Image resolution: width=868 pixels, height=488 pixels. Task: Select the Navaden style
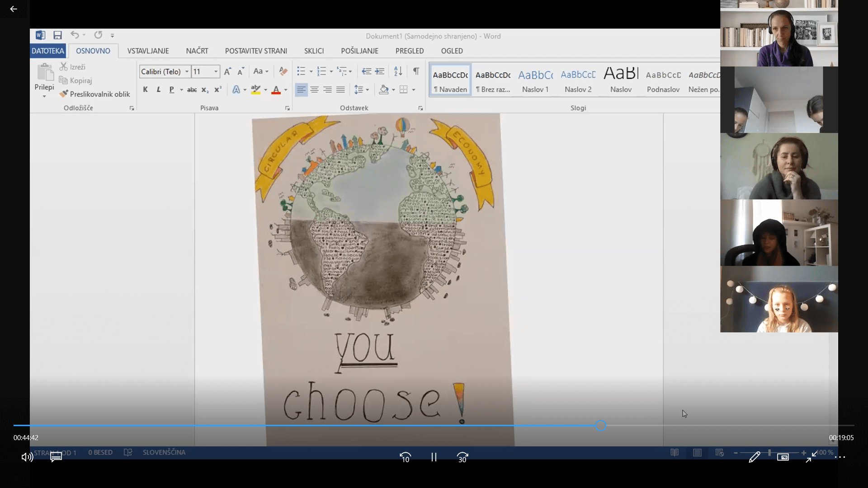[450, 80]
